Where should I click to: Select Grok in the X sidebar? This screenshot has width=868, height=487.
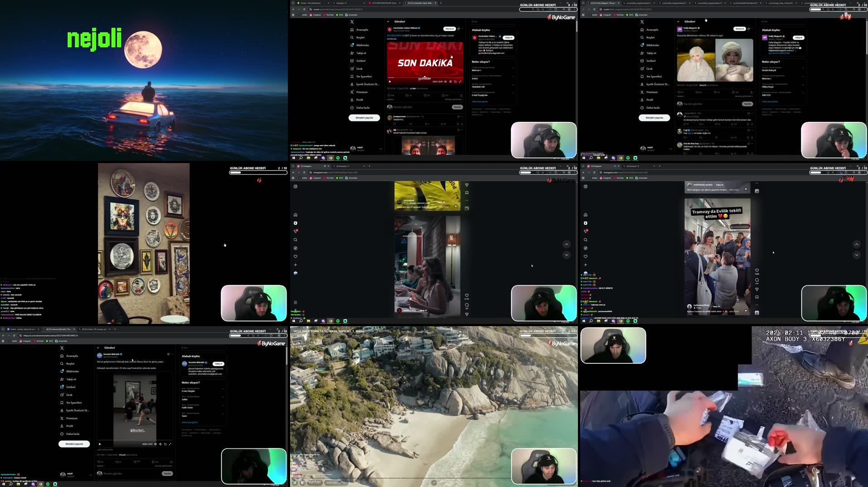click(359, 68)
